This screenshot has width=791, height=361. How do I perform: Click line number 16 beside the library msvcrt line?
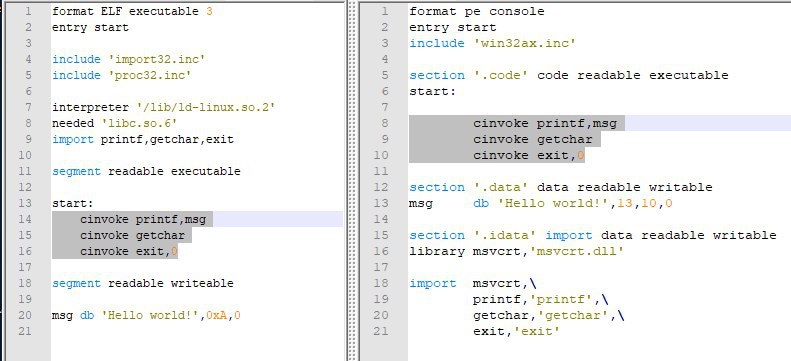click(381, 251)
